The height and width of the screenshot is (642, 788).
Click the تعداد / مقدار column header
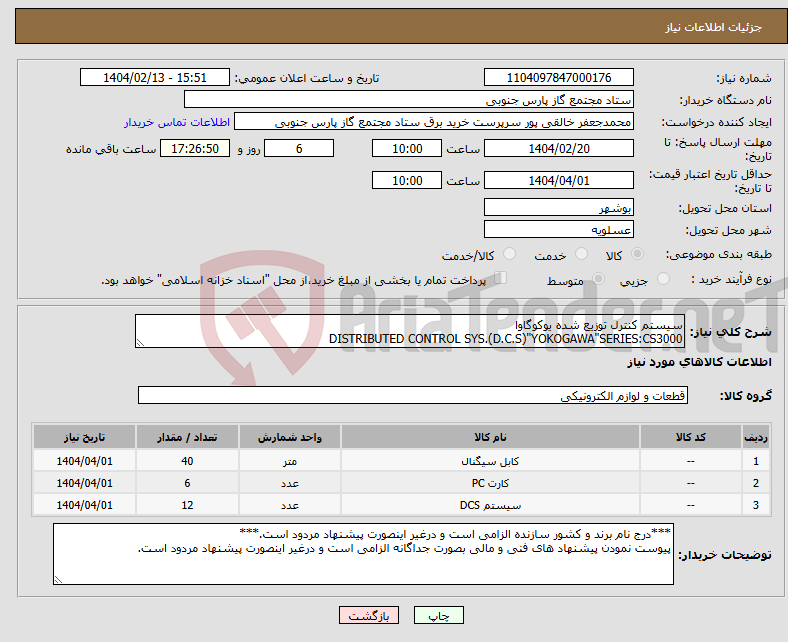(x=187, y=437)
